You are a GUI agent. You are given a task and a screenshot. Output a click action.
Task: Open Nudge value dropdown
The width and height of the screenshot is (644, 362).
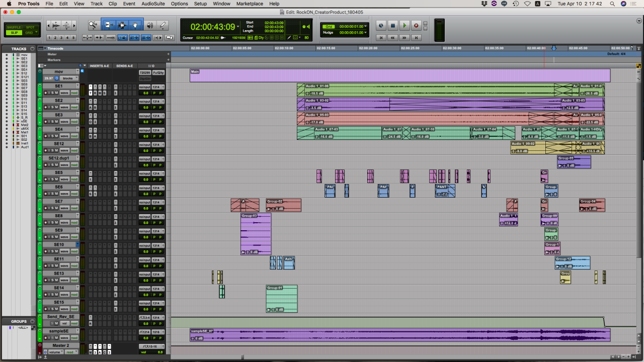pos(366,33)
